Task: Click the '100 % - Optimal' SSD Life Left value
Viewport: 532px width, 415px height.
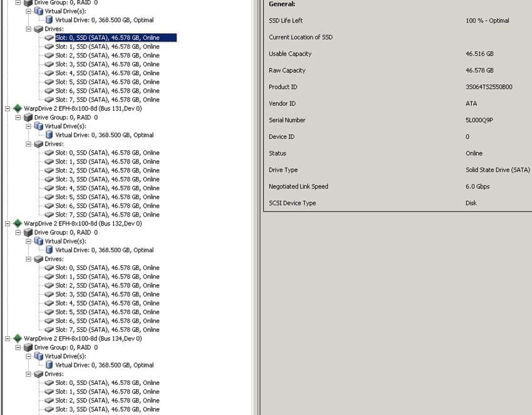Action: [487, 21]
